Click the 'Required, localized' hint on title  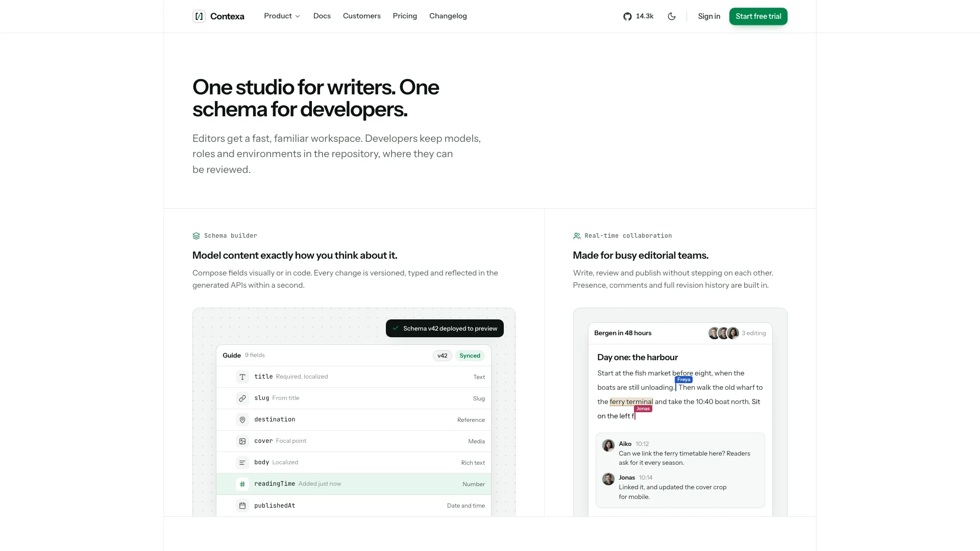[x=302, y=377]
